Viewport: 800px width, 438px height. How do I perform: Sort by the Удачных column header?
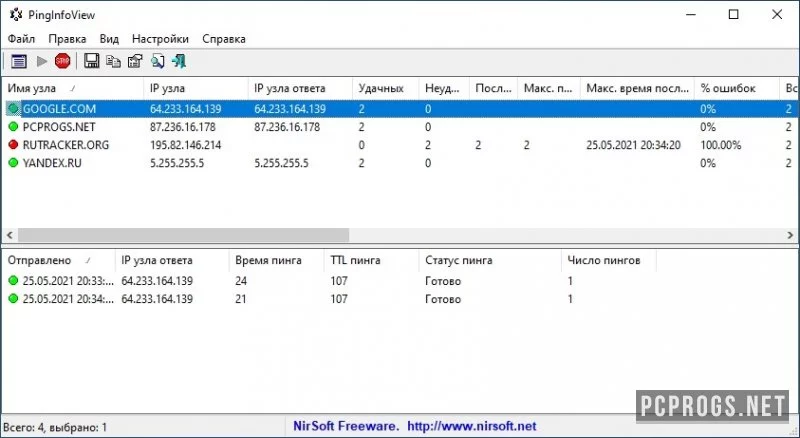(x=385, y=88)
